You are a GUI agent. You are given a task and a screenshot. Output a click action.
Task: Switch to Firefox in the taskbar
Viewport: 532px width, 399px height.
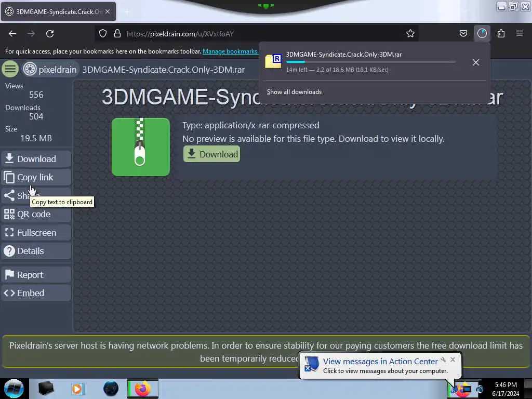coord(143,389)
